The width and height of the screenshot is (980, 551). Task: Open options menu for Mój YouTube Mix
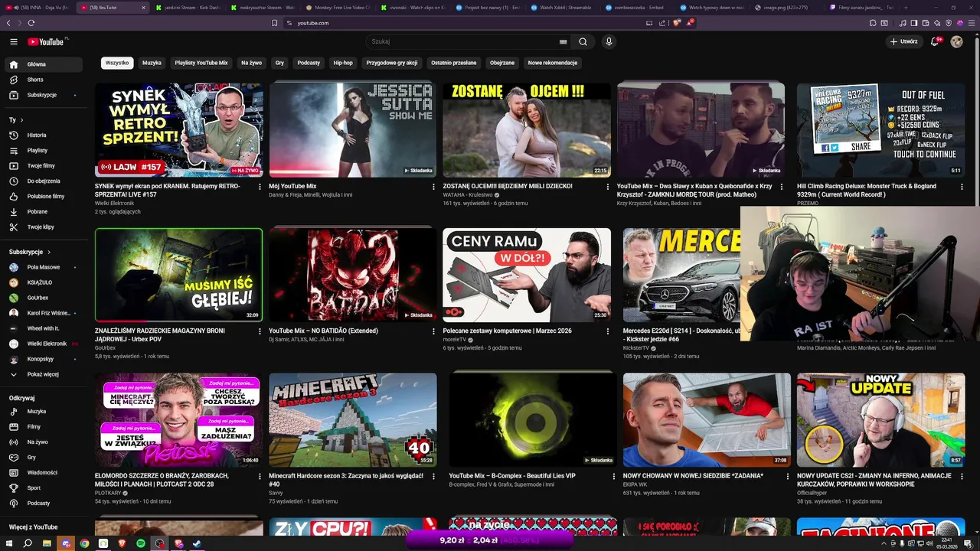pos(433,186)
